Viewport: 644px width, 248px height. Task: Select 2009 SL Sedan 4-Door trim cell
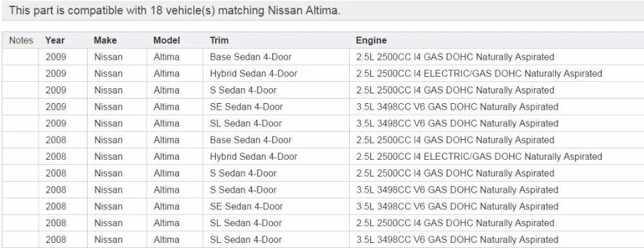point(276,123)
